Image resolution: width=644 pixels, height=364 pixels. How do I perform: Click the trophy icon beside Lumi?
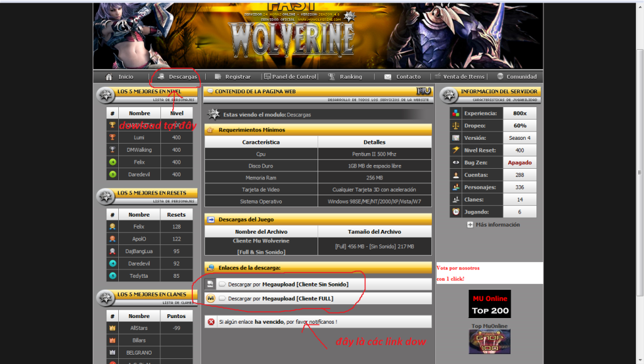(112, 137)
